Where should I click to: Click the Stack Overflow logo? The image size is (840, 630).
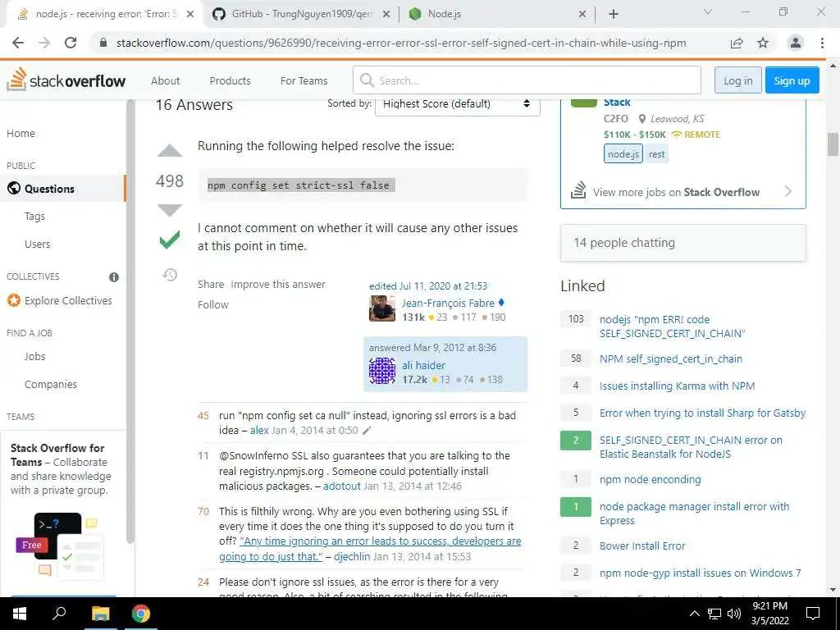point(66,80)
